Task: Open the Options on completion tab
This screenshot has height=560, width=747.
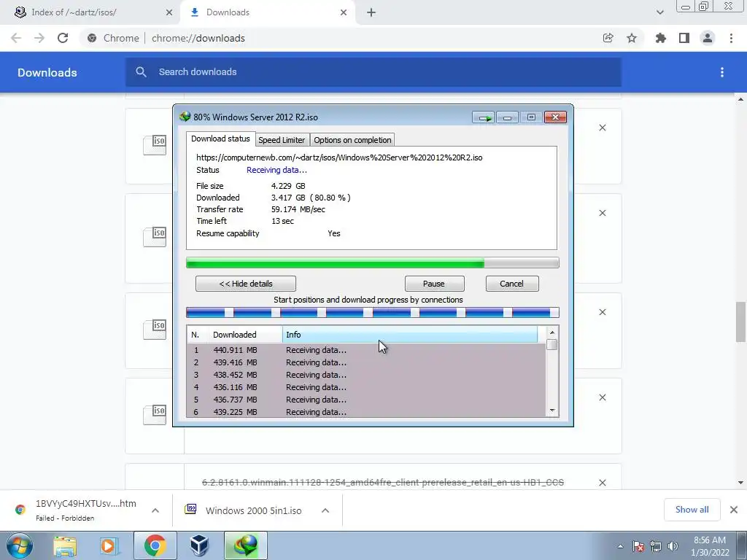Action: click(352, 140)
